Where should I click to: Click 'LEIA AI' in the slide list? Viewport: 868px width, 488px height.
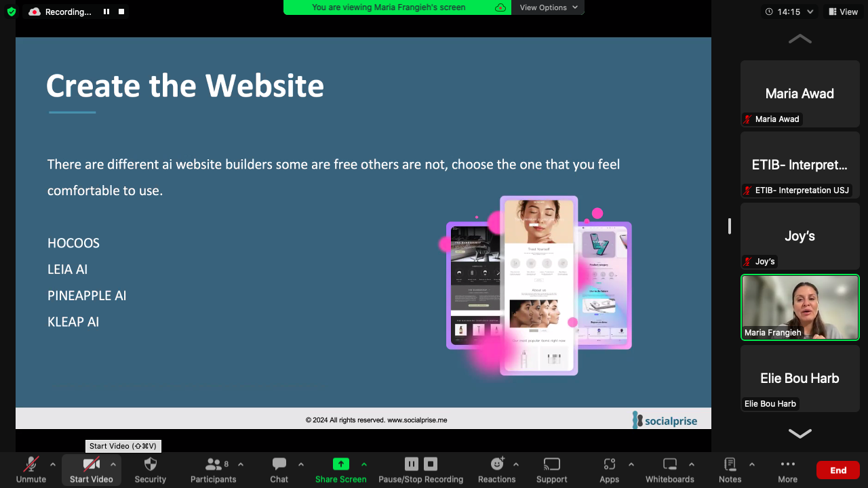coord(67,269)
